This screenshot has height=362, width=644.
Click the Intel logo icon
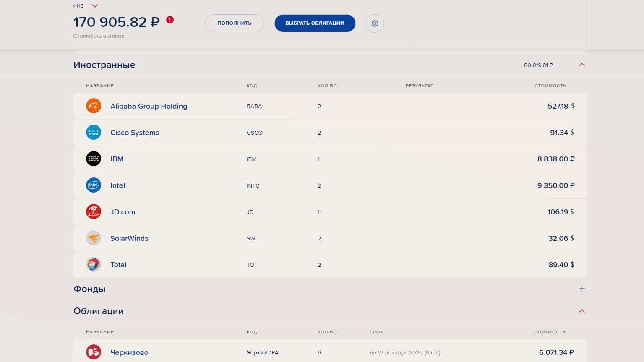94,185
